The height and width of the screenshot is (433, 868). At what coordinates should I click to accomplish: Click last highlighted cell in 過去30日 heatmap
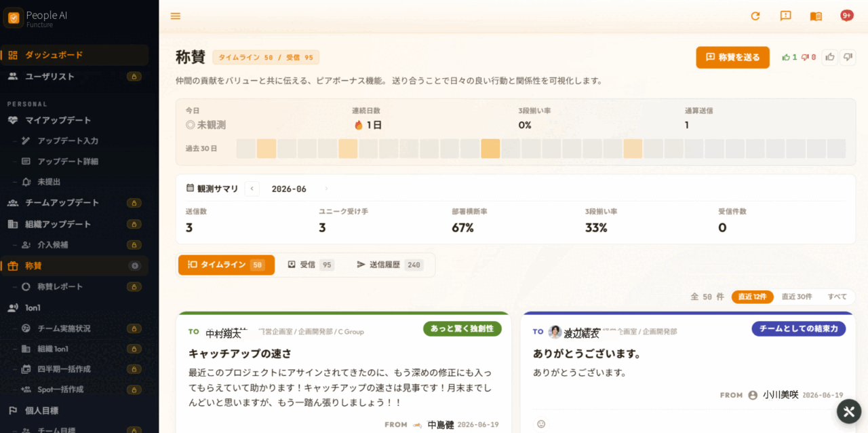[633, 149]
